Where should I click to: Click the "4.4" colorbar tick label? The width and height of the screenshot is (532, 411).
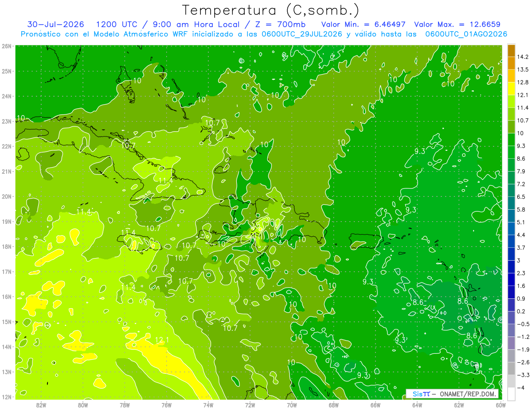click(522, 235)
